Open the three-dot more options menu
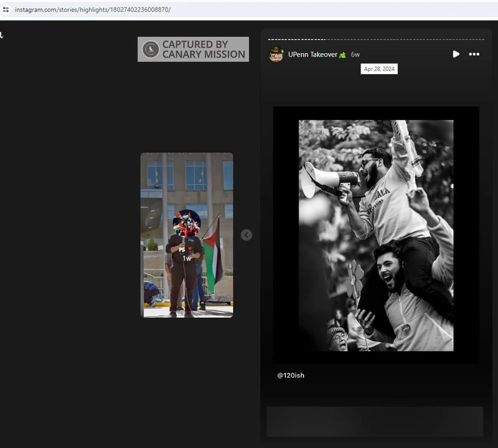Image resolution: width=498 pixels, height=448 pixels. [474, 54]
